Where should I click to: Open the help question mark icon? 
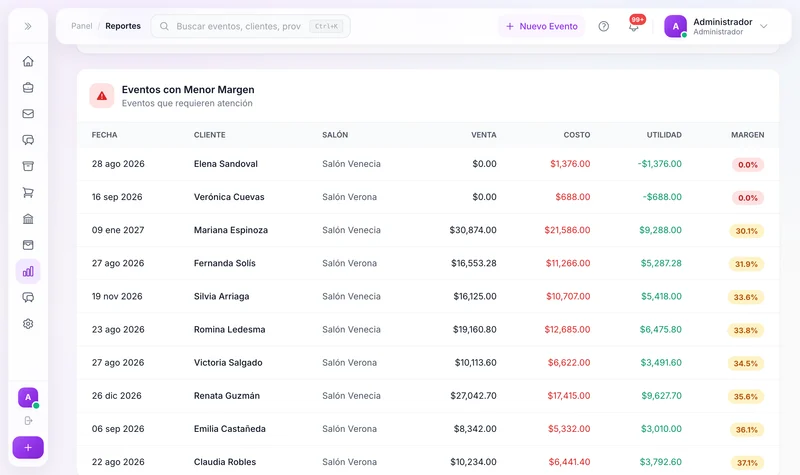pos(604,26)
